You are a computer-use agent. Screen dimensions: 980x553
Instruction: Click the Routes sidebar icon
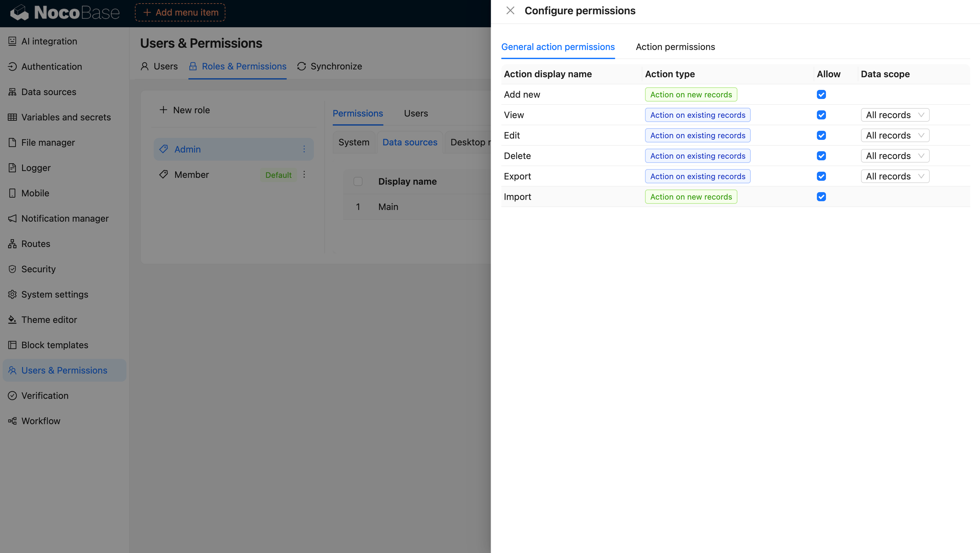12,244
